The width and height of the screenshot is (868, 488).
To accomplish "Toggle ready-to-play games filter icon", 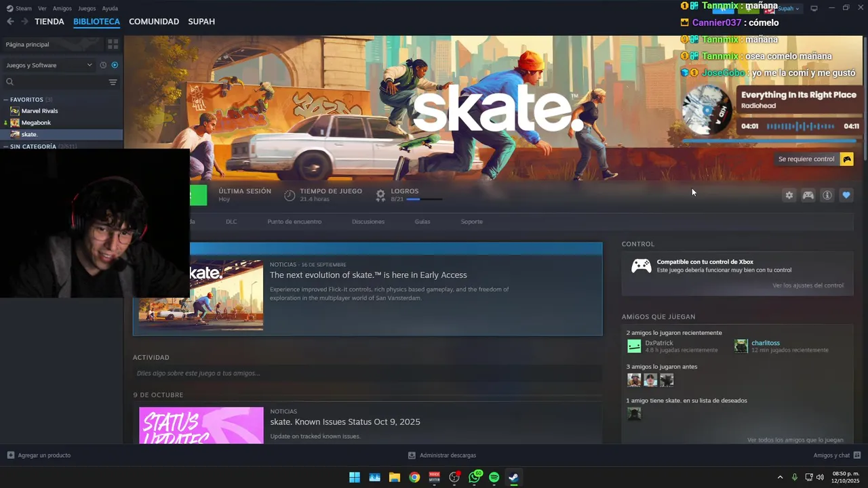I will click(x=115, y=65).
